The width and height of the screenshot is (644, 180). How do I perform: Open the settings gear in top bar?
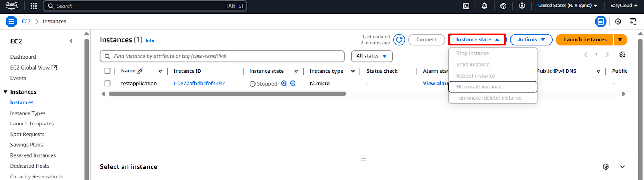pyautogui.click(x=522, y=6)
